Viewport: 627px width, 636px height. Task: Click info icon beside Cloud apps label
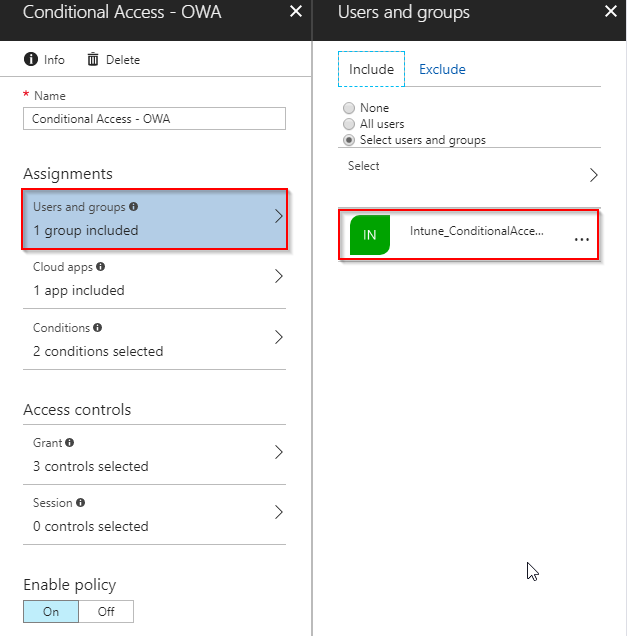[x=101, y=266]
